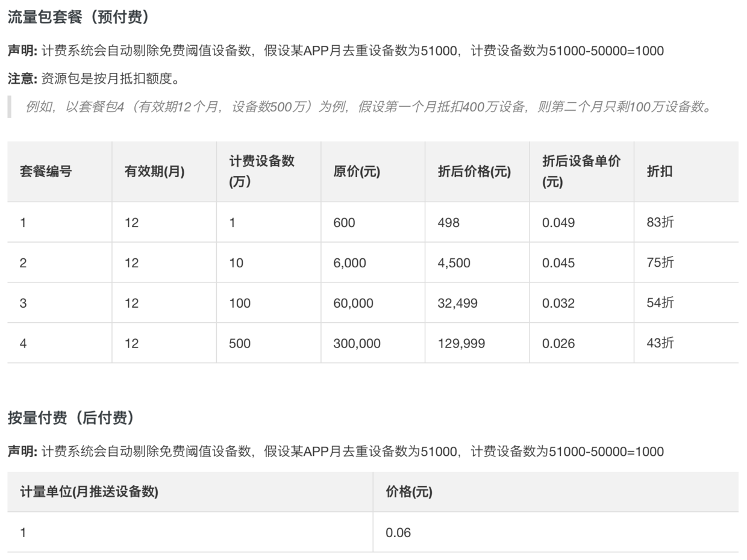Viewport: 747px width, 560px height.
Task: Click the 计费设备数 cell showing 100
Action: (x=269, y=303)
